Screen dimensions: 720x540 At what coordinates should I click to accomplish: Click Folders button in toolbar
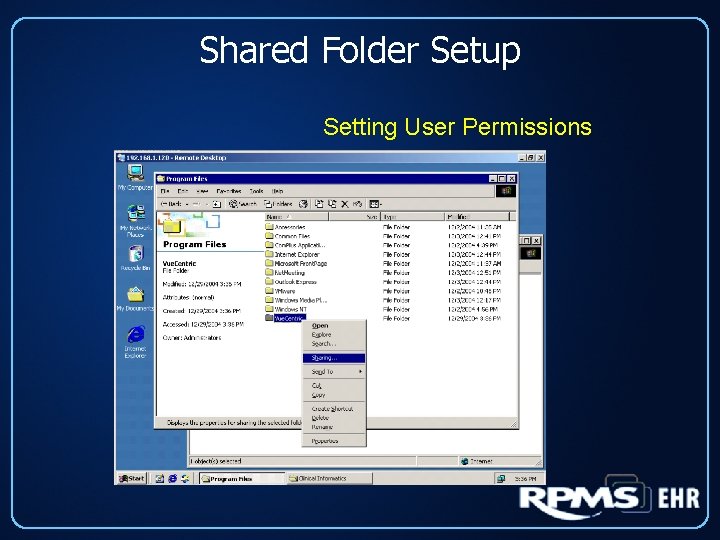(x=278, y=204)
